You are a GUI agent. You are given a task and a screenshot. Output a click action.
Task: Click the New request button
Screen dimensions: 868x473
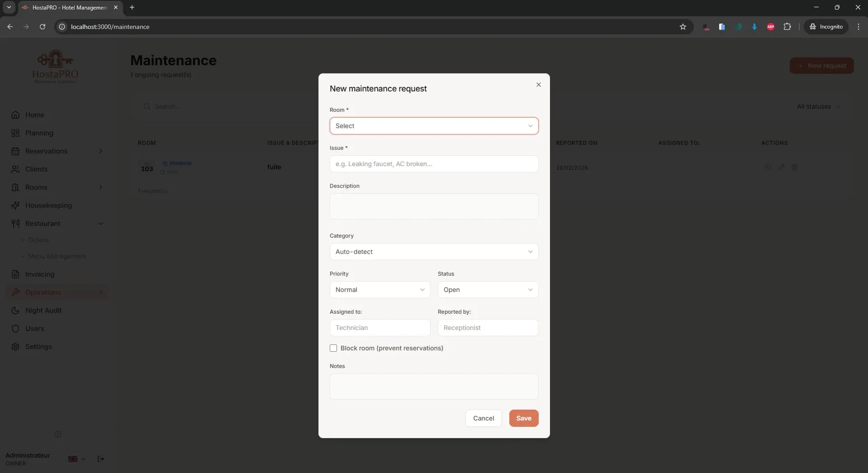(822, 66)
